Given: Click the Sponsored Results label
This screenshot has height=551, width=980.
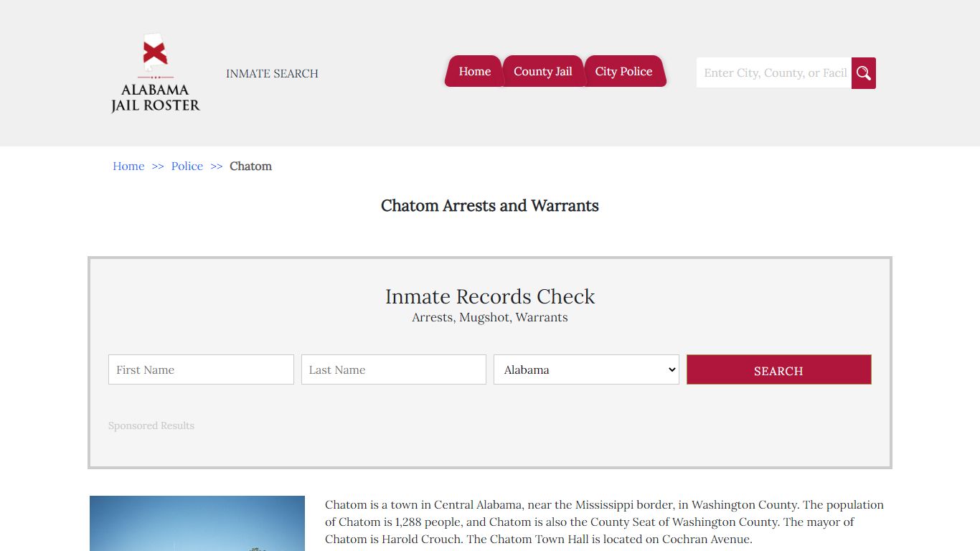Looking at the screenshot, I should (151, 426).
